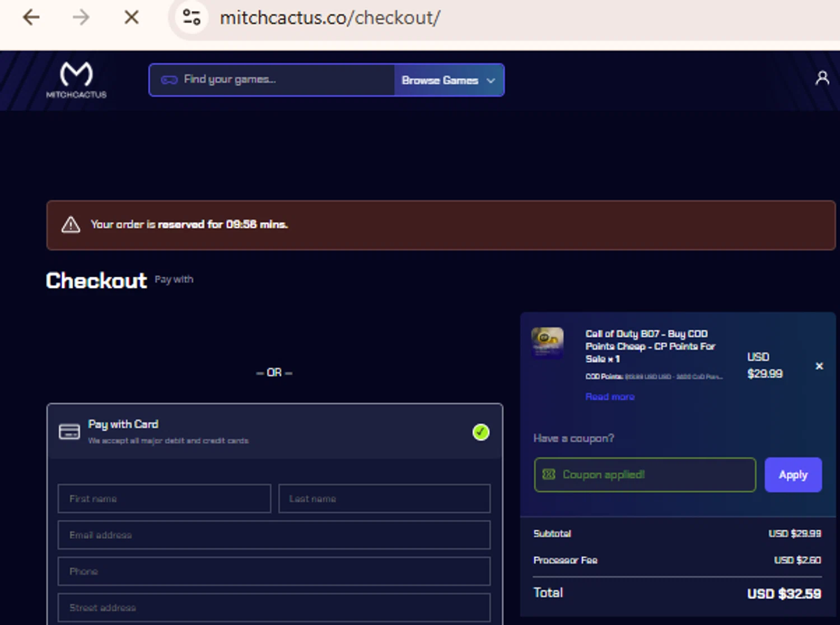Image resolution: width=840 pixels, height=625 pixels.
Task: Click the credit card icon beside Pay with Card
Action: (69, 432)
